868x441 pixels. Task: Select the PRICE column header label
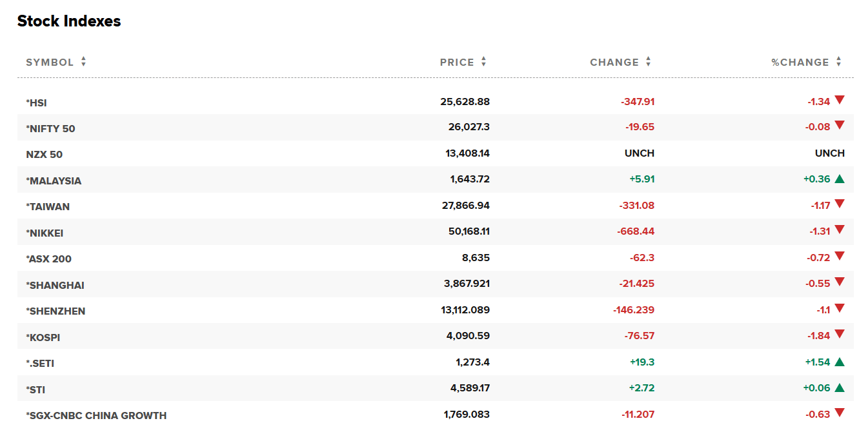pos(457,63)
